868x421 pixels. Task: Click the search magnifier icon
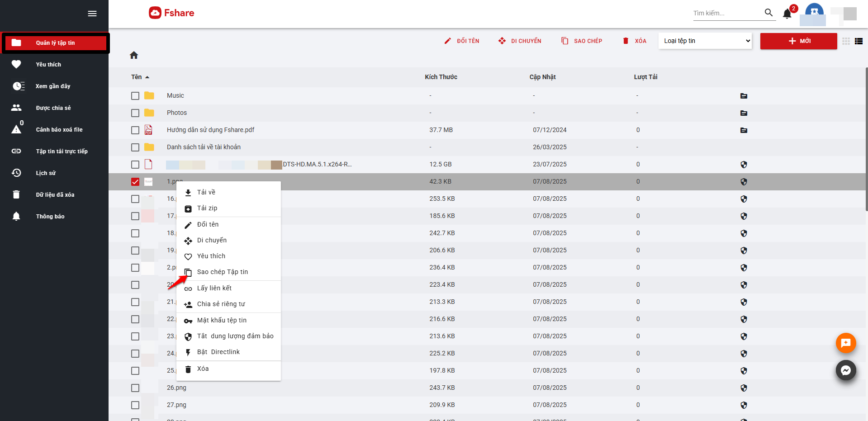click(768, 13)
